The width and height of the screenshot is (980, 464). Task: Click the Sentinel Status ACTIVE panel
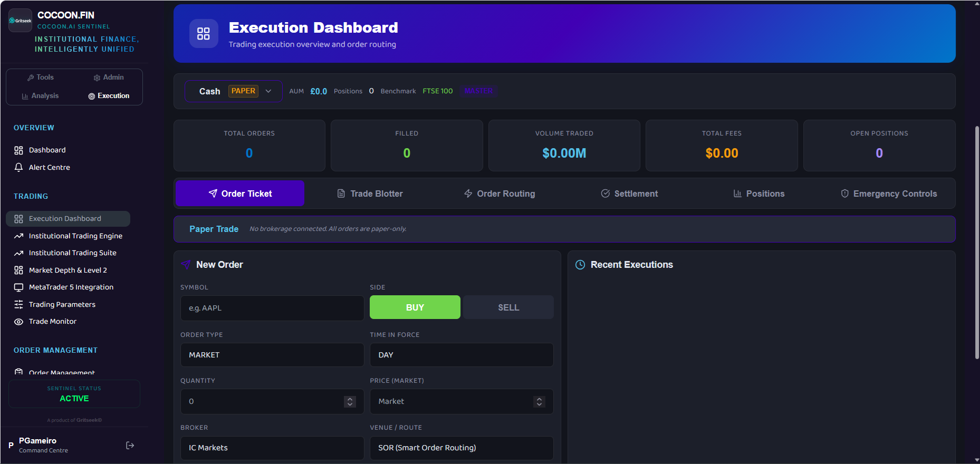[74, 394]
